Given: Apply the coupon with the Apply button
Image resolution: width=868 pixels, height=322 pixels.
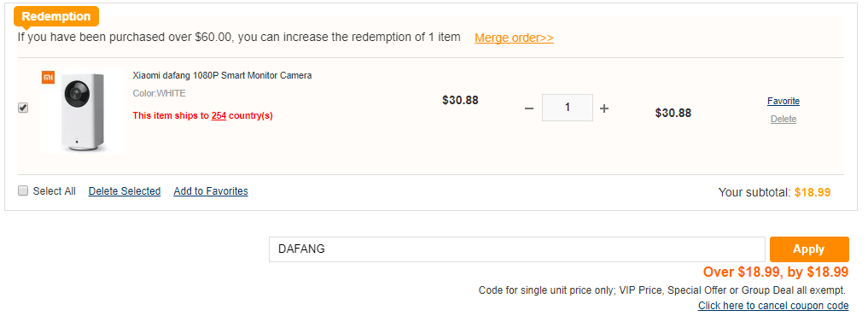Looking at the screenshot, I should point(809,249).
